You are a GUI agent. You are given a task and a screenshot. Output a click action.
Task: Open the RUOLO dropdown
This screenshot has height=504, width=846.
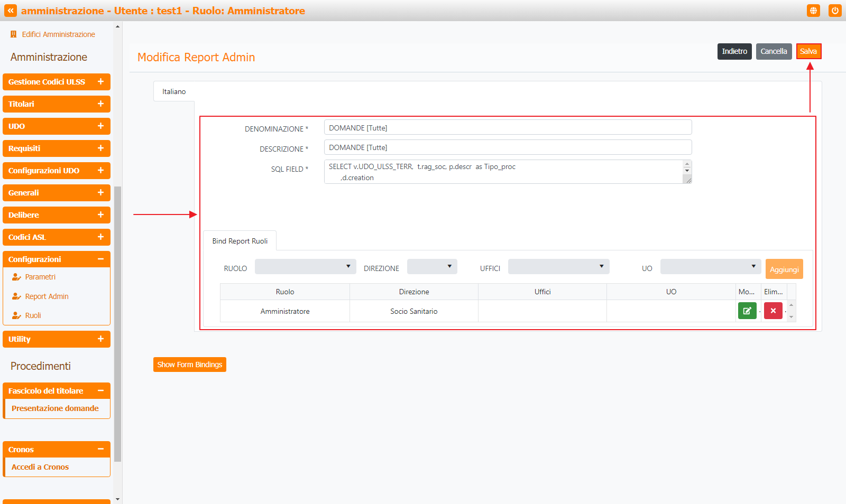(305, 267)
